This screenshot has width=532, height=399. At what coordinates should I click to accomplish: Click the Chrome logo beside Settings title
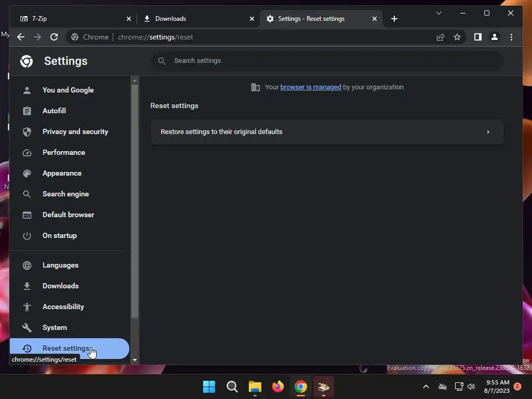pos(26,61)
